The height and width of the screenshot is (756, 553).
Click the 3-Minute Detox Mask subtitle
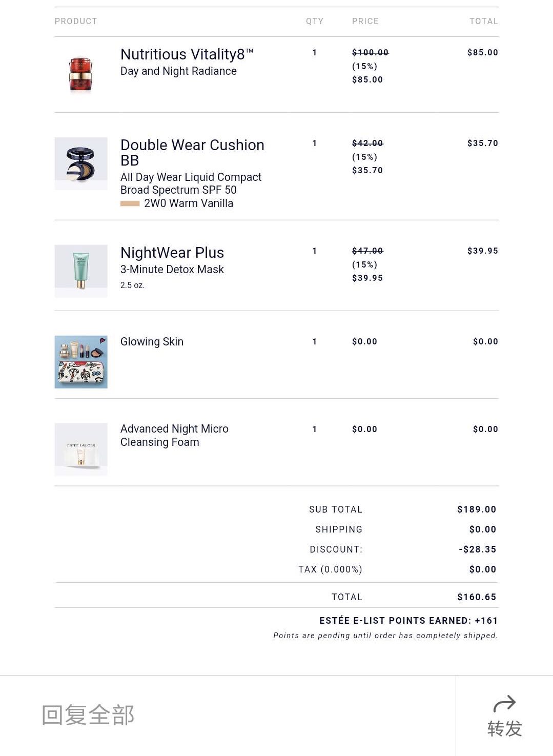(172, 270)
